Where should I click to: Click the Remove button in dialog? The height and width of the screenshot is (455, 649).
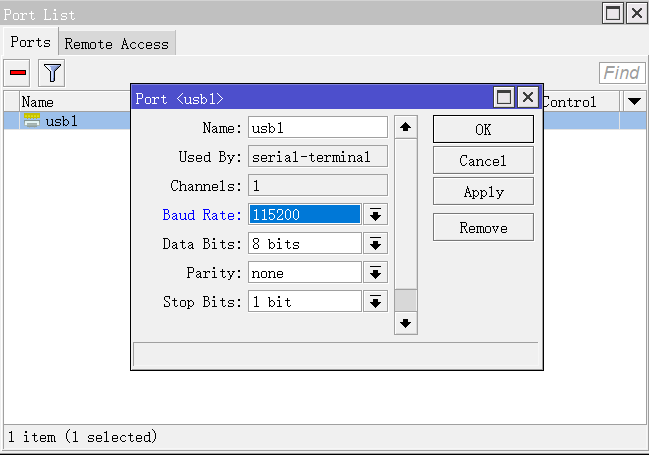tap(483, 228)
